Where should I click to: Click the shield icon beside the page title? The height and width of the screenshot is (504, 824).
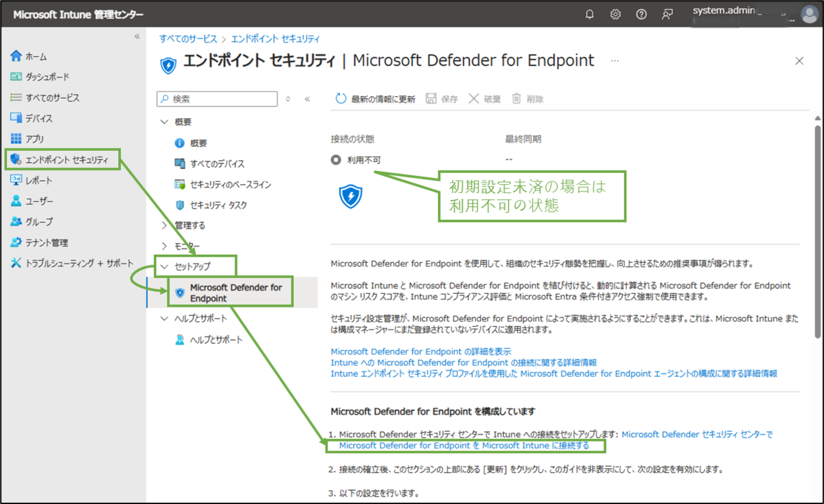pos(168,65)
